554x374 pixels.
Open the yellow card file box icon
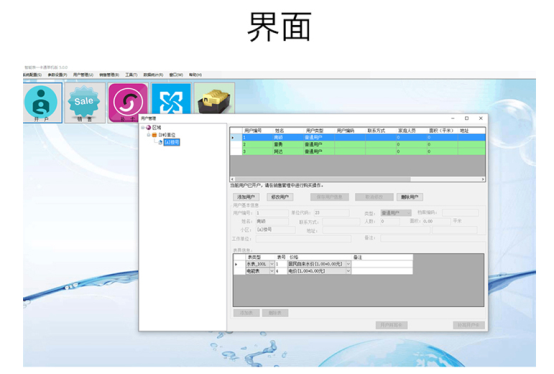[x=214, y=99]
